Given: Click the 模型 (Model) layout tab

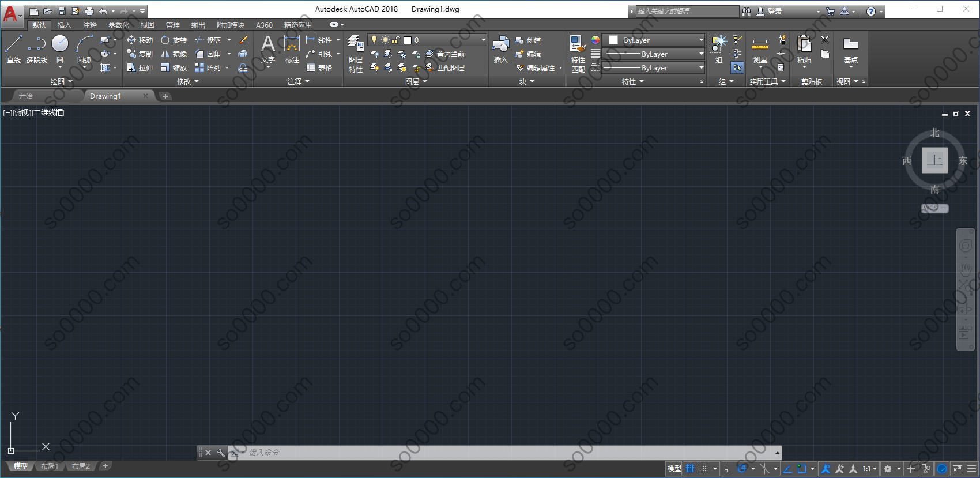Looking at the screenshot, I should [x=20, y=466].
